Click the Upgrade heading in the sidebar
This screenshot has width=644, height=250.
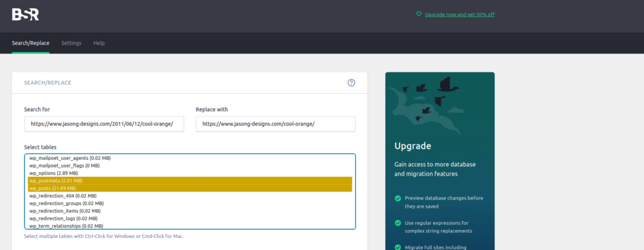coord(413,146)
